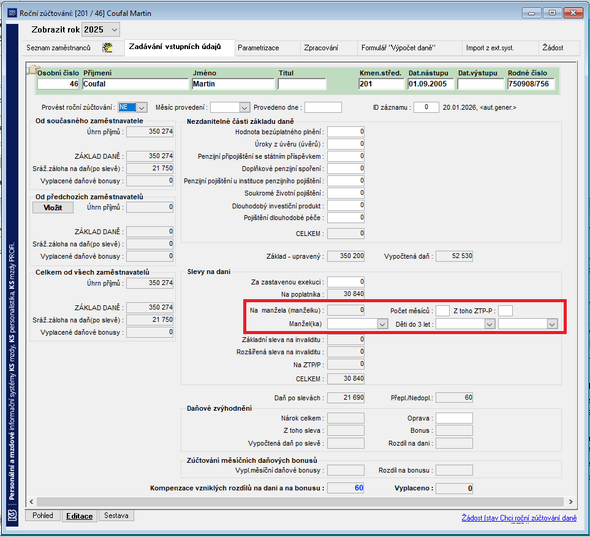Open the first Děti do 3 let dropdown
This screenshot has height=537, width=590.
click(489, 324)
